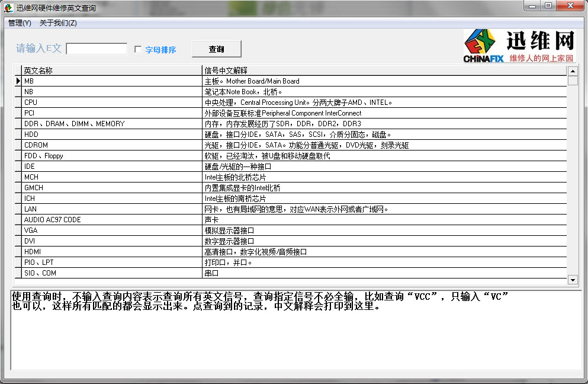Click the cell 外部设备互联标准Peripheral Component InterConnect

click(x=384, y=113)
